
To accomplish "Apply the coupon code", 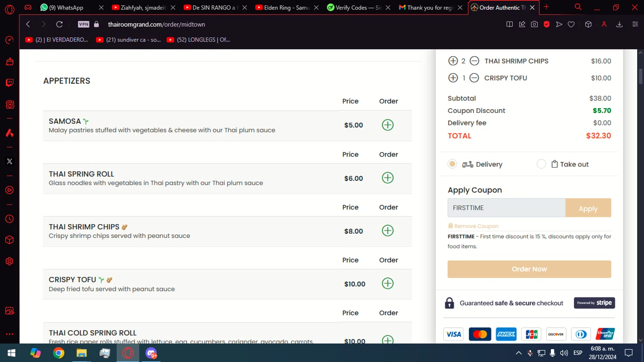I will 588,208.
